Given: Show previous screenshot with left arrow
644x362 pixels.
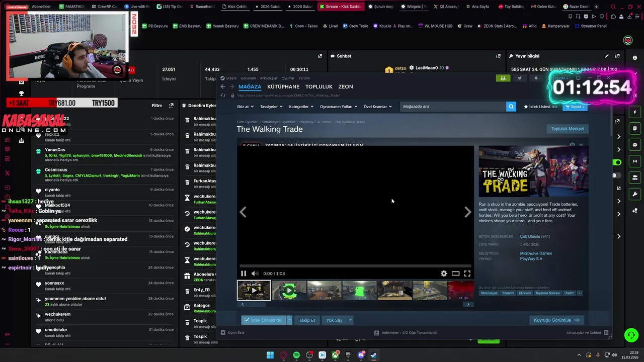Looking at the screenshot, I should [x=243, y=212].
